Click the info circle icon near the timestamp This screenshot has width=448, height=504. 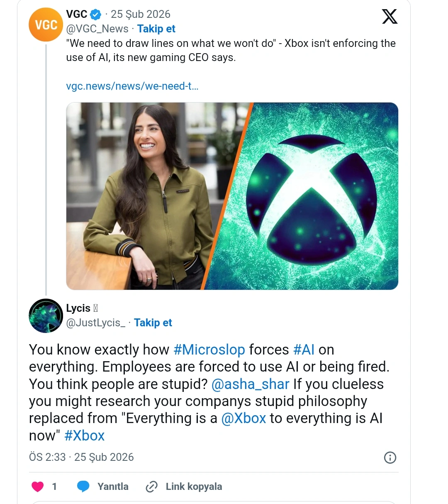click(x=390, y=458)
